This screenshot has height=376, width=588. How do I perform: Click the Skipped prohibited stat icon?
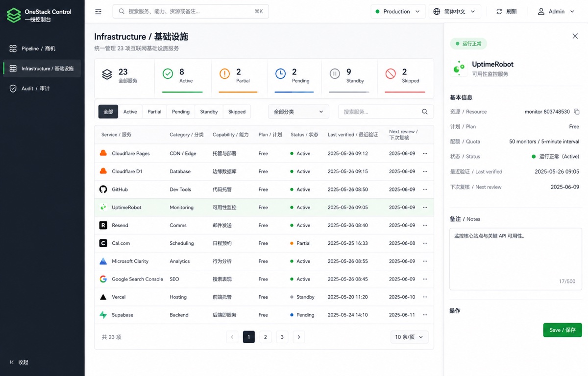click(391, 73)
